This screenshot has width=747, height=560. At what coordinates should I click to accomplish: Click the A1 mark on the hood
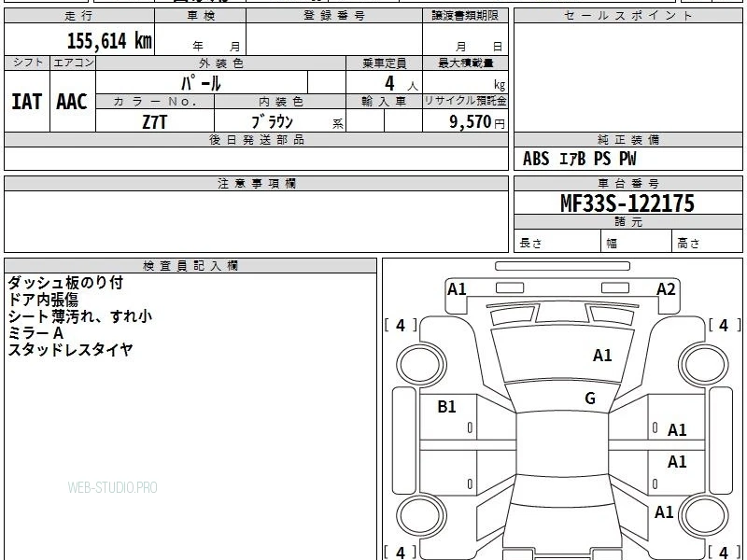602,356
